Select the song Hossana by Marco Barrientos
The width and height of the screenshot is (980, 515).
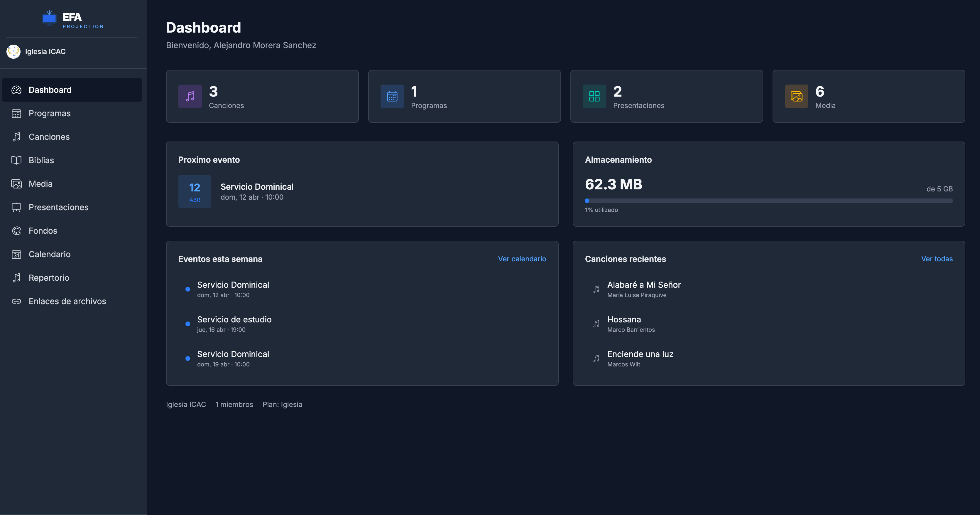click(x=624, y=319)
